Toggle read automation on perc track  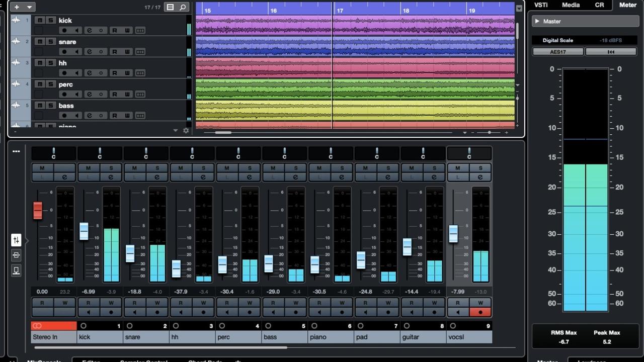point(114,94)
